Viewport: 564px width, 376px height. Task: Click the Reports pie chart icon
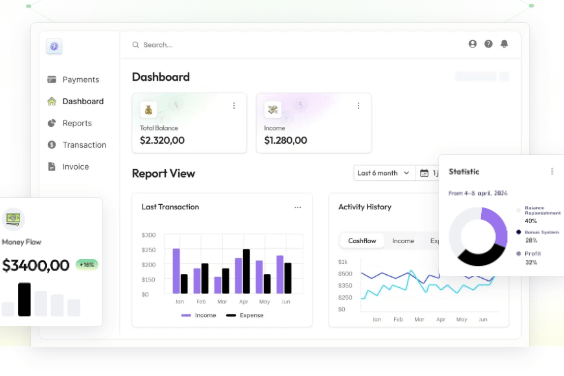coord(52,123)
